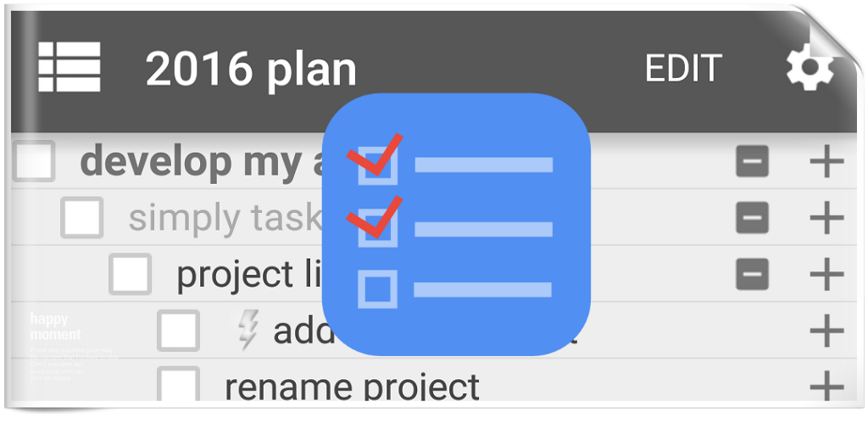Open settings with the gear icon
Viewport: 868px width, 424px height.
(810, 67)
